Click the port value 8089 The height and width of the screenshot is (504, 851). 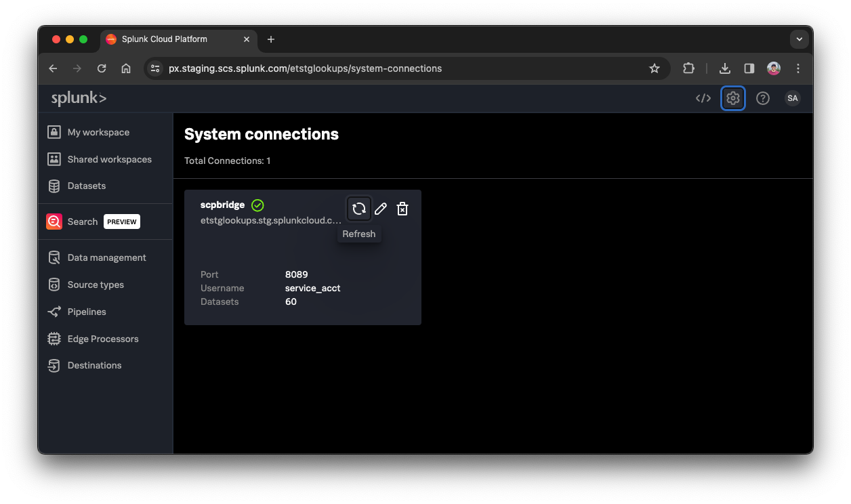point(297,274)
